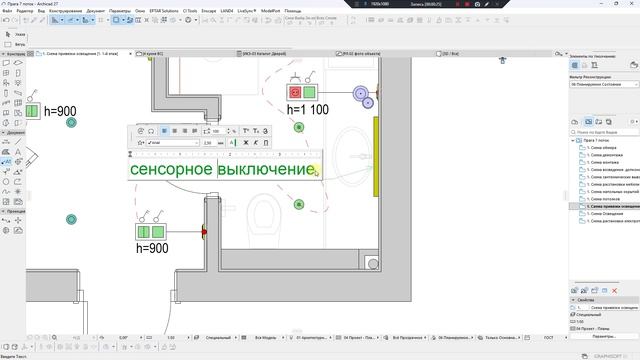The image size is (640, 360).
Task: Select the Line tool in the Document toolbox
Action: click(18, 142)
